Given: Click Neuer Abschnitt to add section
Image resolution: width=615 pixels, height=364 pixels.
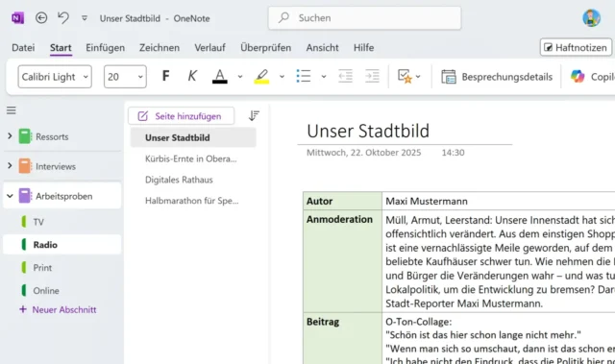Looking at the screenshot, I should click(58, 309).
